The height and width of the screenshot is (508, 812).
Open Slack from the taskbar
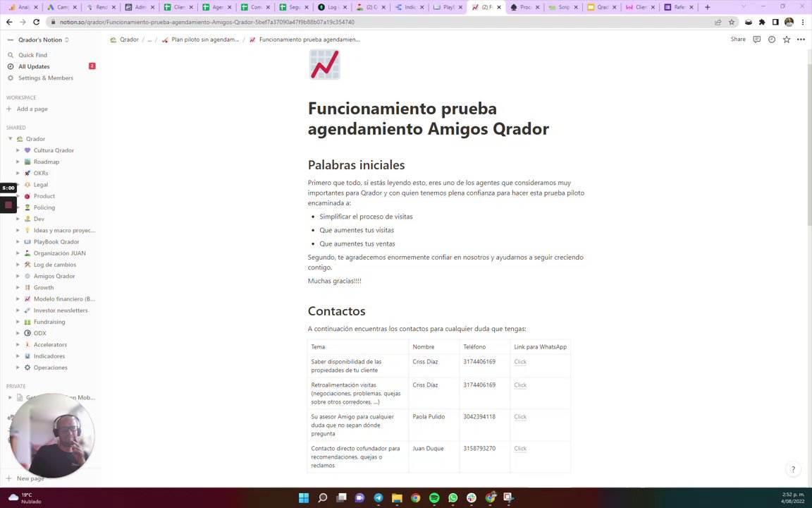tap(472, 498)
